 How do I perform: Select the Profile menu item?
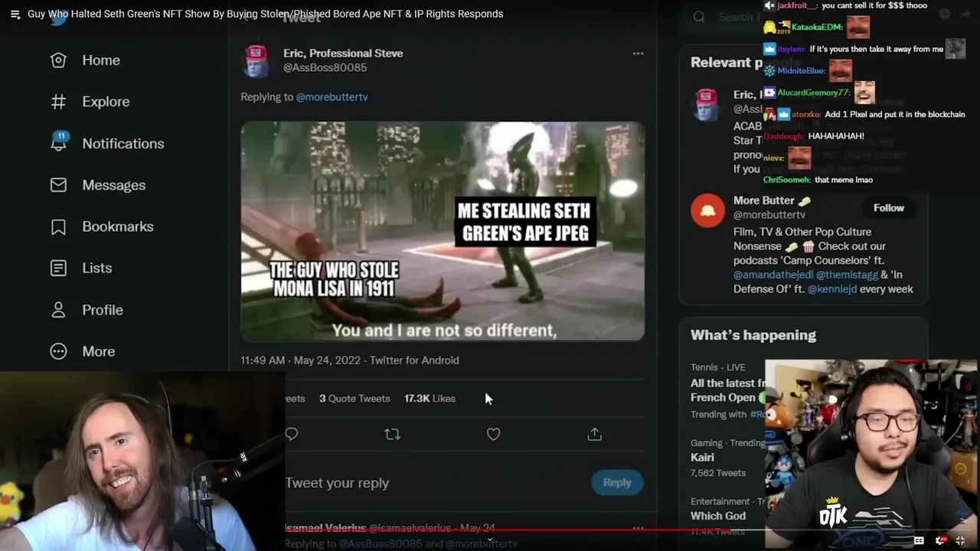point(87,310)
